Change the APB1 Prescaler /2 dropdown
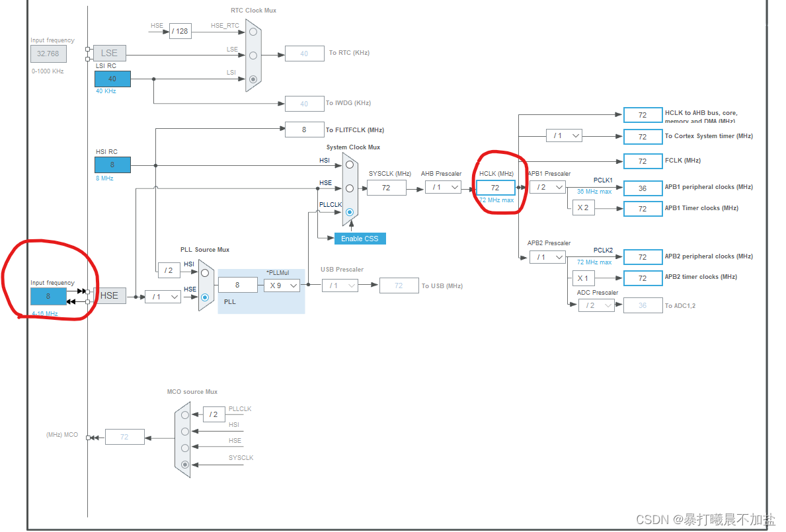 coord(547,187)
